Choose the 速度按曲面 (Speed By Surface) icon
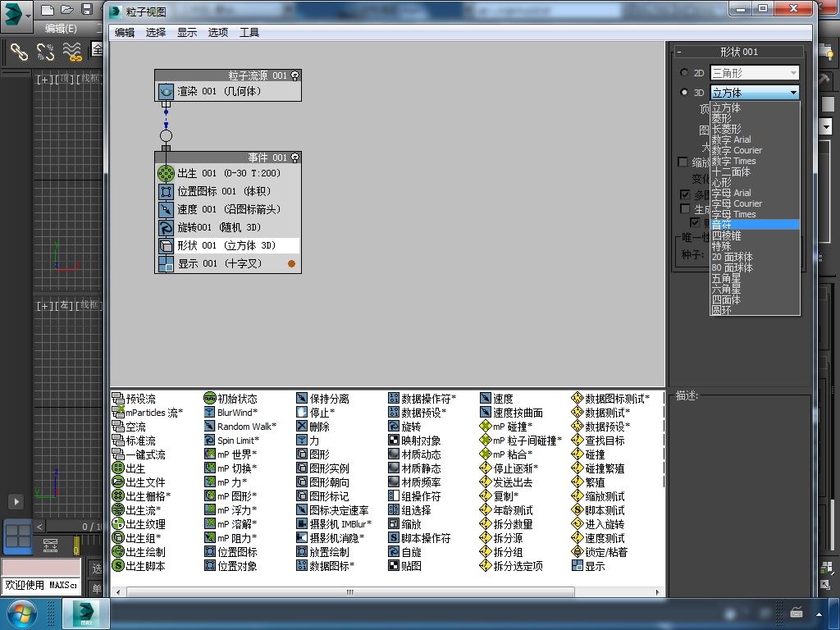The image size is (840, 630). [x=486, y=412]
